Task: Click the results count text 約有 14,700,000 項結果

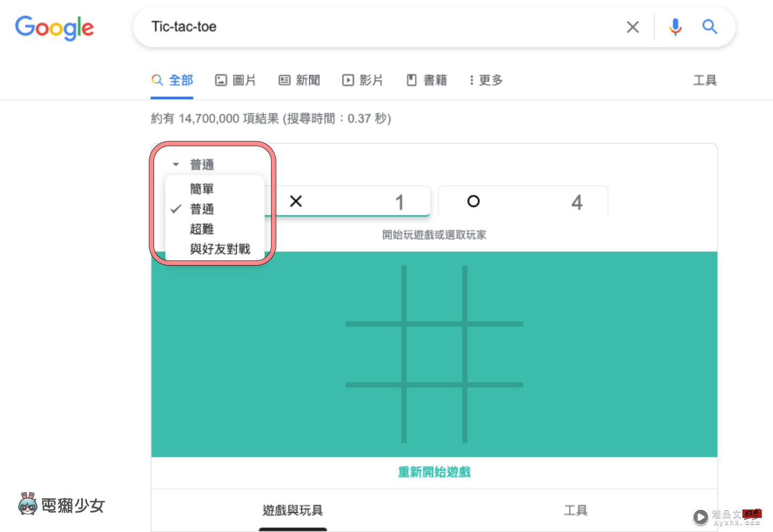Action: click(x=215, y=118)
